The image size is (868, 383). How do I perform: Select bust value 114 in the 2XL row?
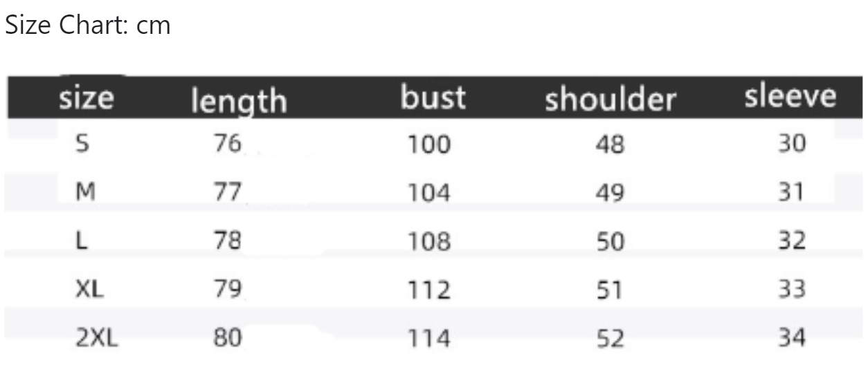coord(428,339)
